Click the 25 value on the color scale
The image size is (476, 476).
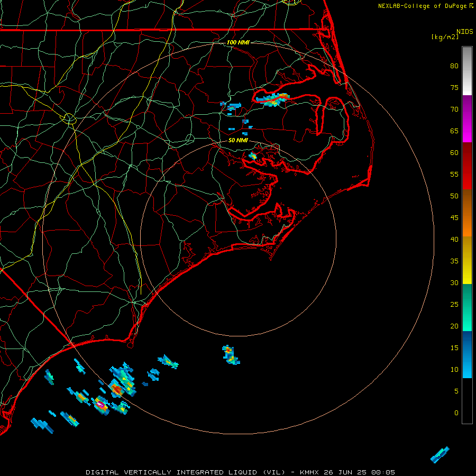pos(454,305)
